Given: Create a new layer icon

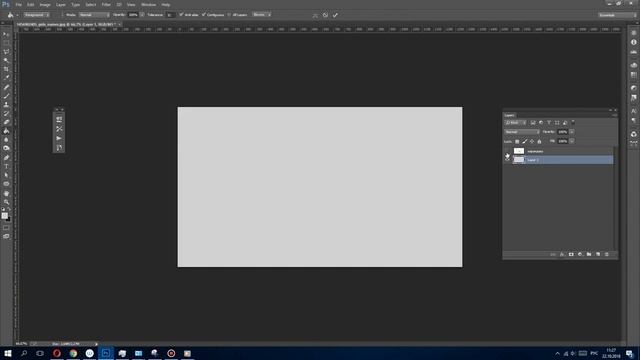Looking at the screenshot, I should (598, 254).
